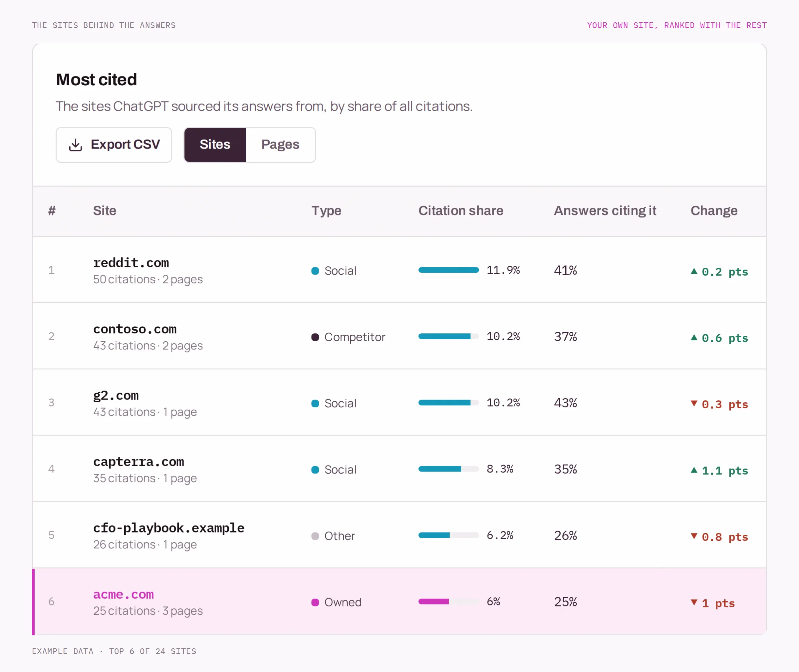Screen dimensions: 799x672
Task: Click the Type column header
Action: (x=326, y=211)
